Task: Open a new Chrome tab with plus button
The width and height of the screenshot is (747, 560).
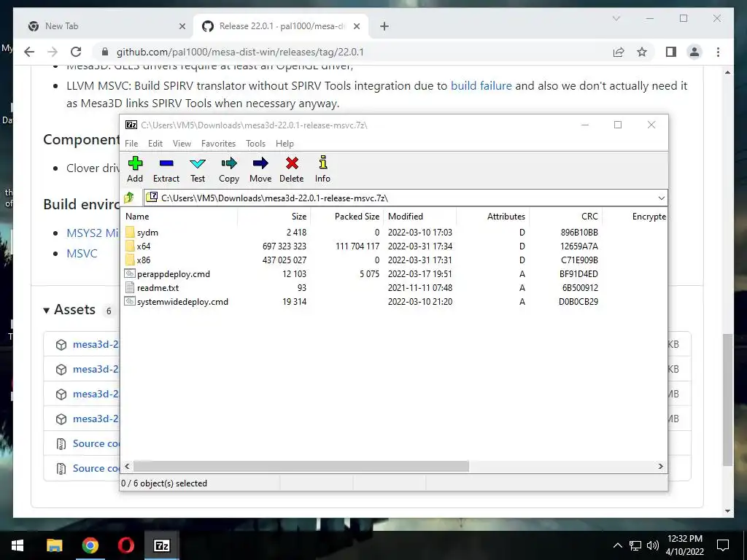Action: coord(384,26)
